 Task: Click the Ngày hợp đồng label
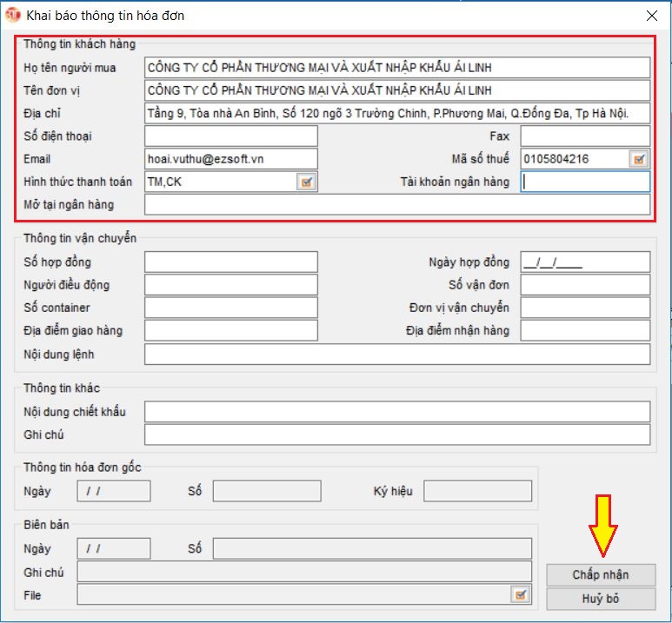click(469, 262)
